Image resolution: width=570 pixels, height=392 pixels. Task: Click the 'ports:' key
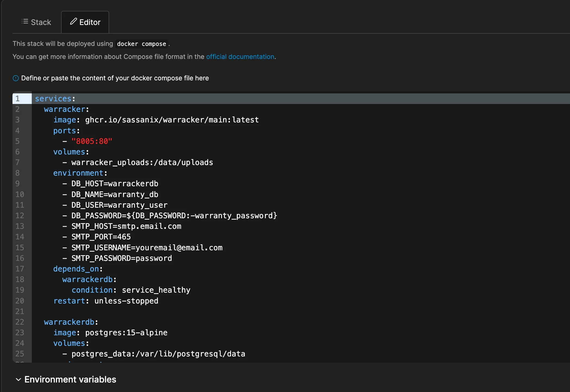(66, 131)
